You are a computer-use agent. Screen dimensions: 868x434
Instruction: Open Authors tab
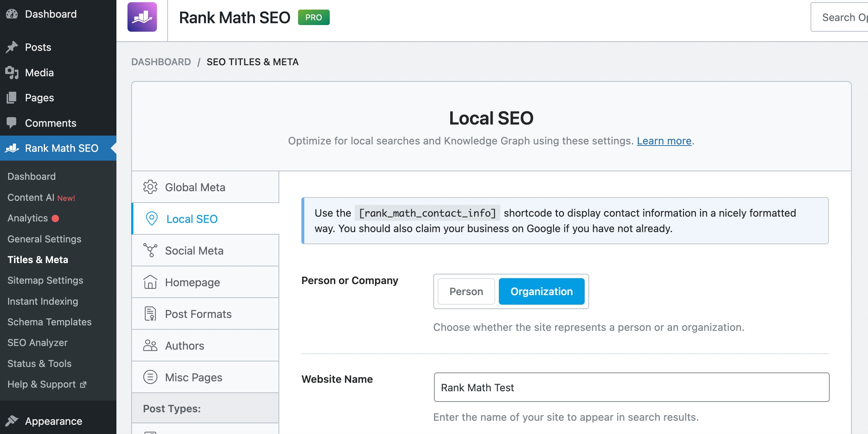click(x=205, y=346)
